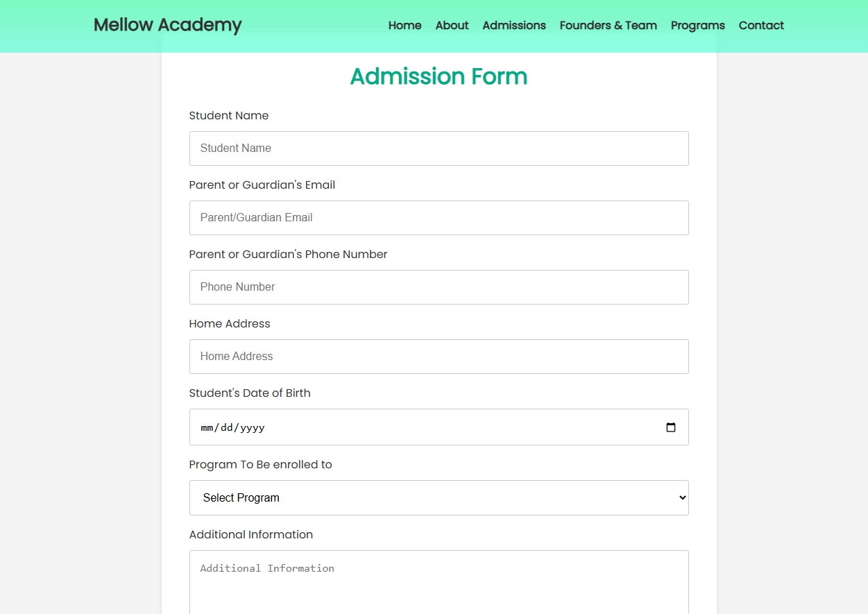Click the Mellow Academy logo text

coord(168,25)
